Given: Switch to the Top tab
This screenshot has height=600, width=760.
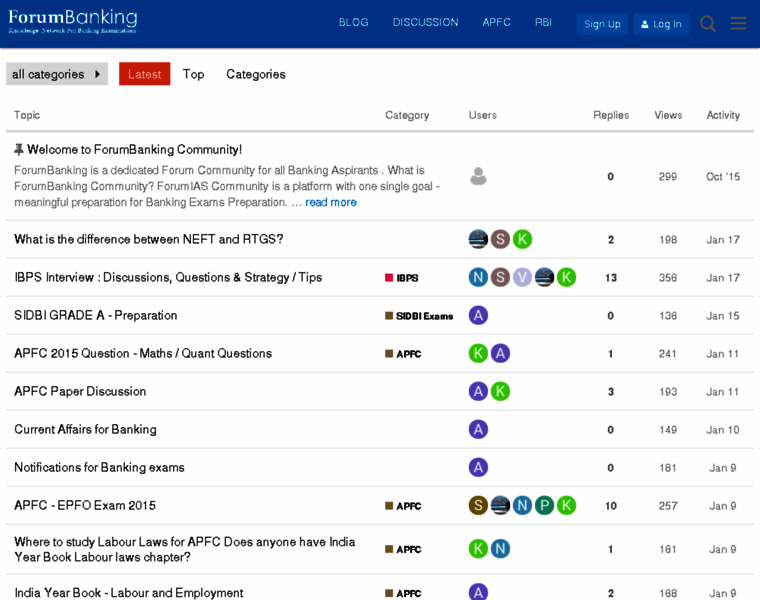Looking at the screenshot, I should (193, 74).
